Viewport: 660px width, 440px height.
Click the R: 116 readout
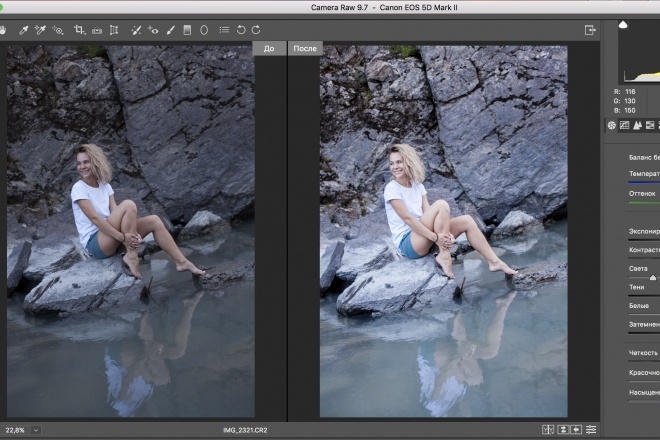point(625,92)
